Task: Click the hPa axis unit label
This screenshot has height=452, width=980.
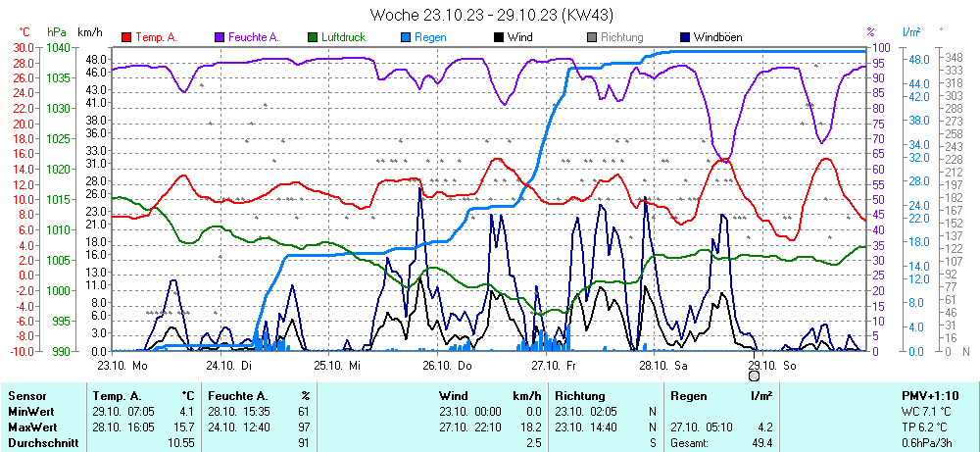Action: coord(58,32)
